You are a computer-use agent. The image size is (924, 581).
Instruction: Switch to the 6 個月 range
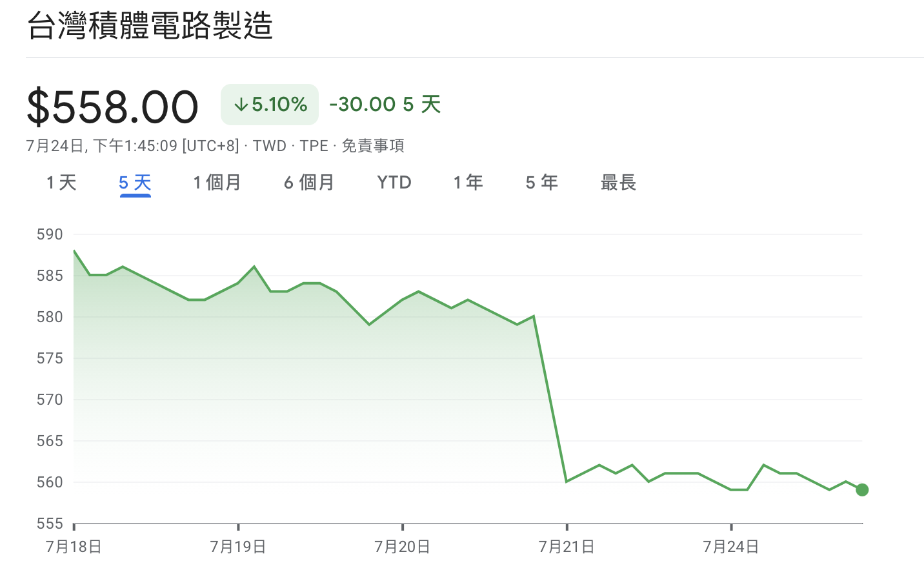(309, 183)
